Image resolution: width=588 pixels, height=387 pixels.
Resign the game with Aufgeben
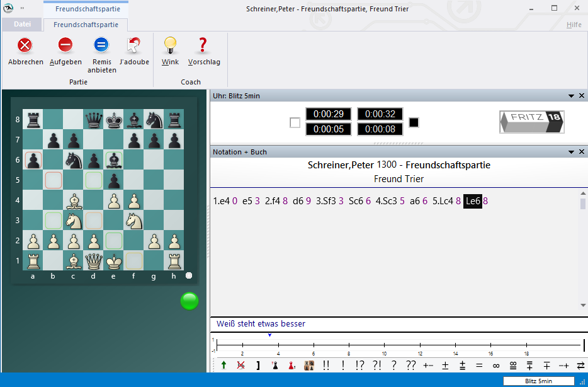[x=65, y=45]
